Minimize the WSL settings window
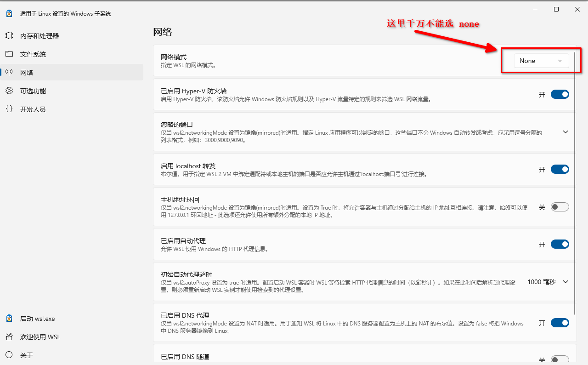The width and height of the screenshot is (588, 365). 535,9
